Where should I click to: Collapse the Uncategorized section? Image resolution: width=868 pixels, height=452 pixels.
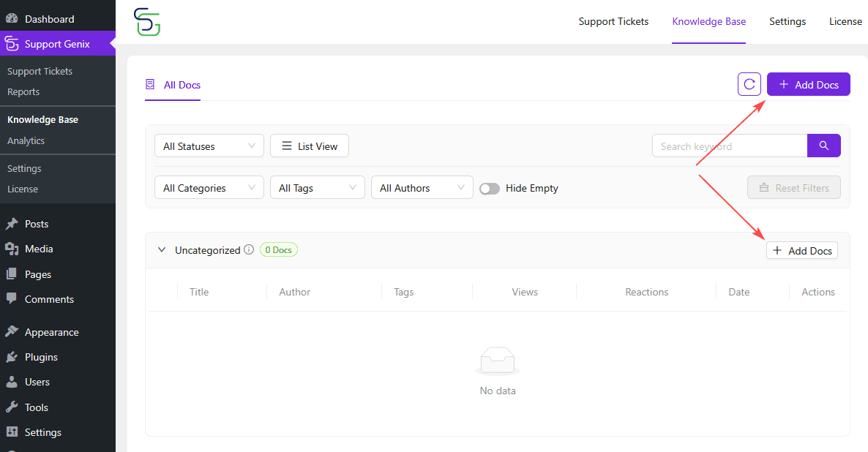point(162,249)
